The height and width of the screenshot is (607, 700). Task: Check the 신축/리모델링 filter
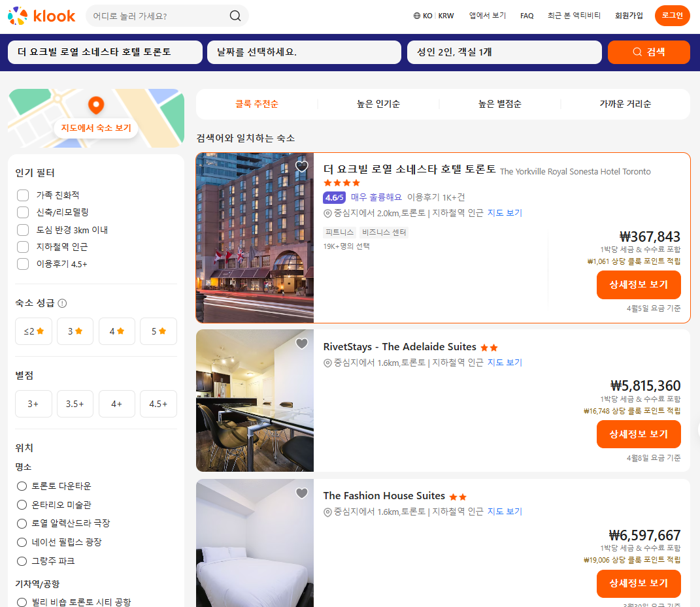23,212
